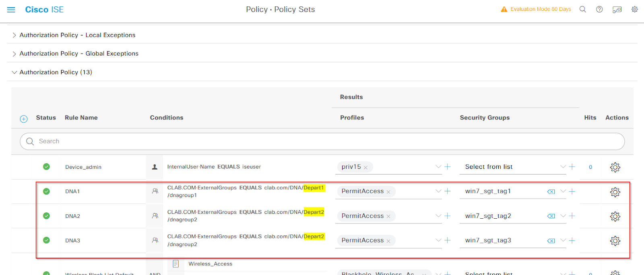The height and width of the screenshot is (275, 644).
Task: Open profiles dropdown in DNA1 row
Action: 438,191
